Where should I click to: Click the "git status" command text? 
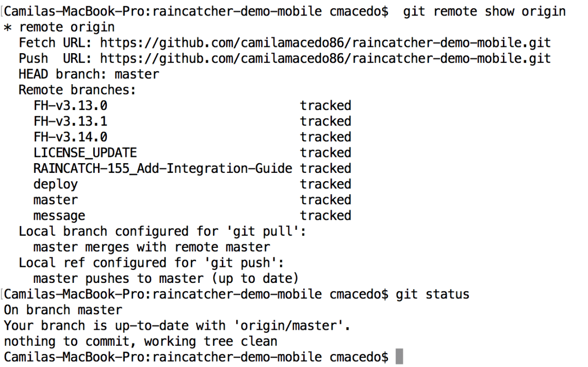432,294
